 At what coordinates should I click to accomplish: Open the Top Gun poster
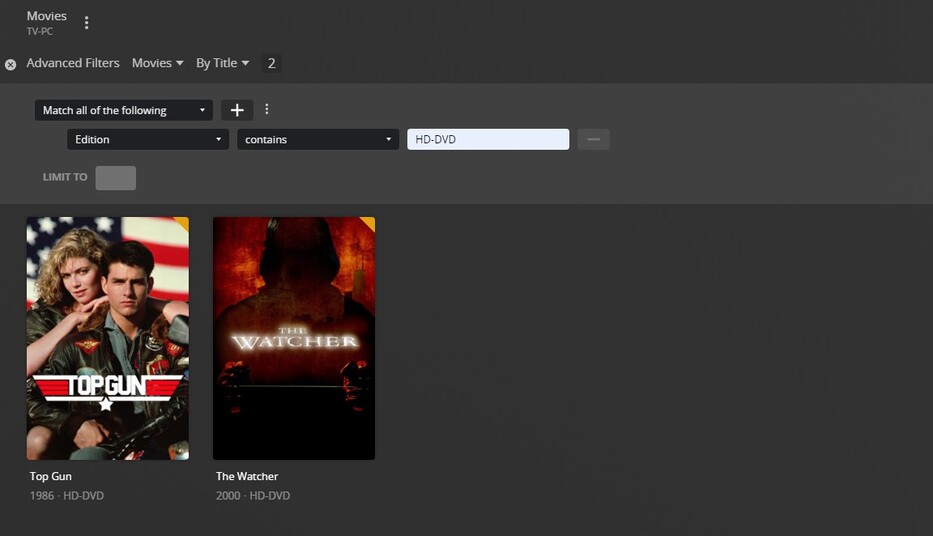pyautogui.click(x=108, y=338)
